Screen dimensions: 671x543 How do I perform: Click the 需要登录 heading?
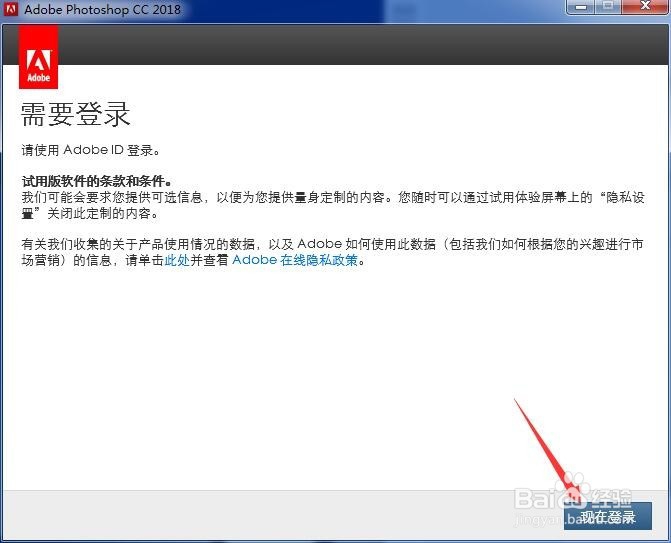[75, 114]
